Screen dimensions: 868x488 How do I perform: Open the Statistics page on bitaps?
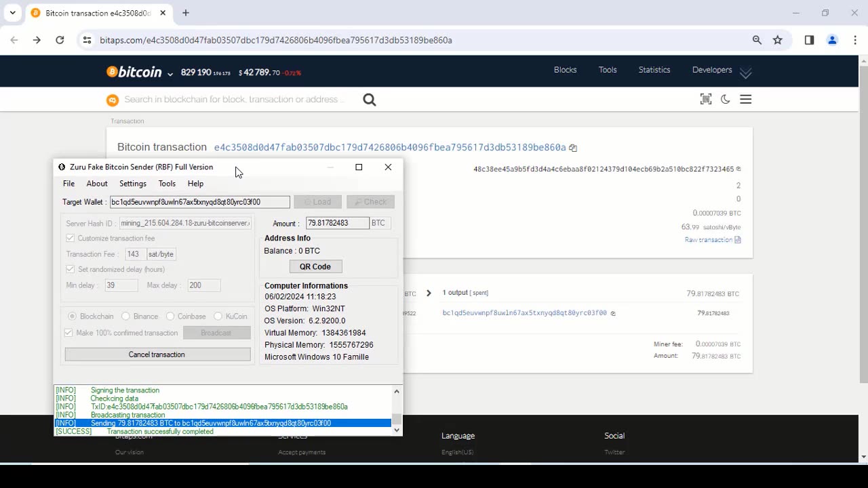pos(654,70)
